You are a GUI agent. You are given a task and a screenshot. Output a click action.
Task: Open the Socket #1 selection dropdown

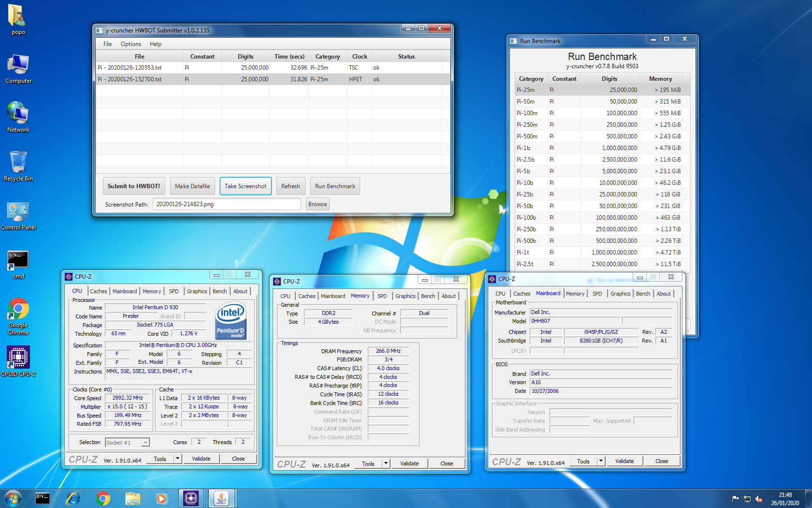(127, 442)
